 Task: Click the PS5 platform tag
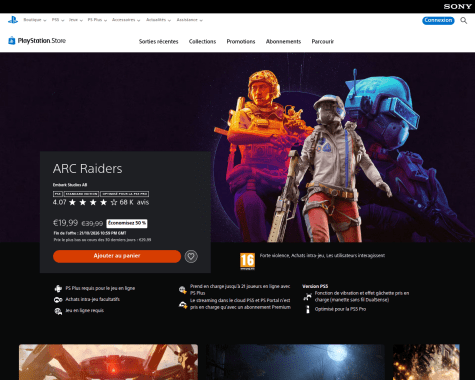[58, 194]
